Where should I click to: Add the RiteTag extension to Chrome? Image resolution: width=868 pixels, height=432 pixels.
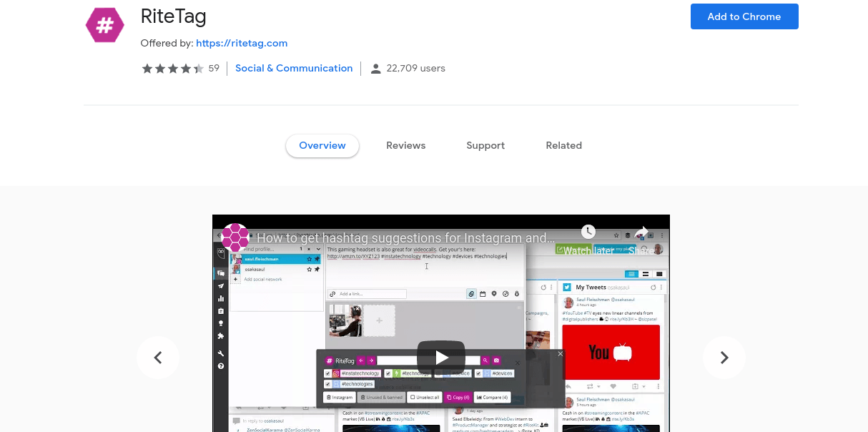pyautogui.click(x=744, y=16)
